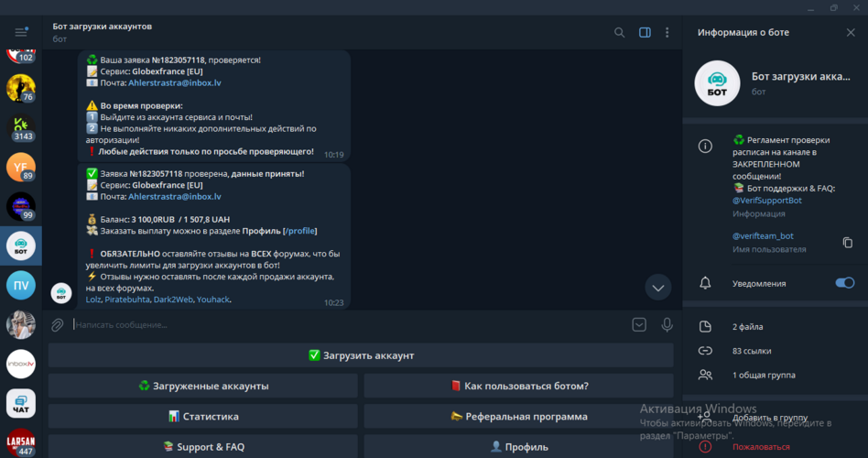Image resolution: width=868 pixels, height=458 pixels.
Task: Open Статистика bot button
Action: tap(203, 417)
